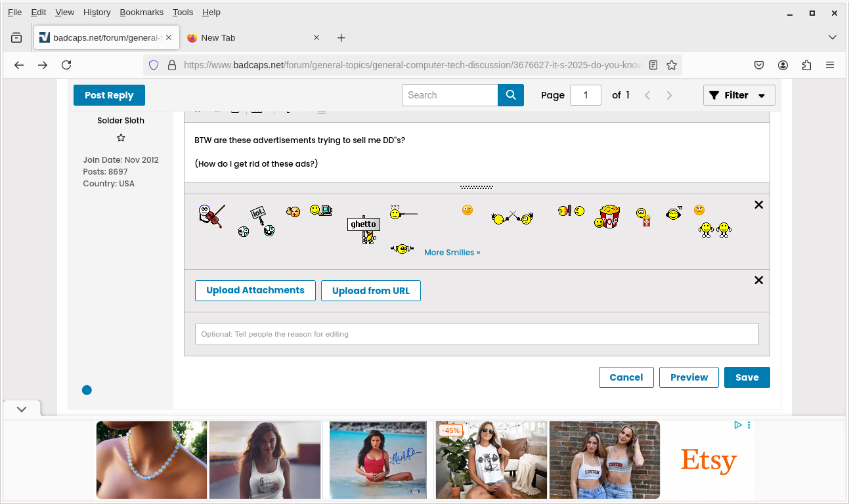Click the magnifier search icon button
This screenshot has width=849, height=504.
[x=510, y=95]
